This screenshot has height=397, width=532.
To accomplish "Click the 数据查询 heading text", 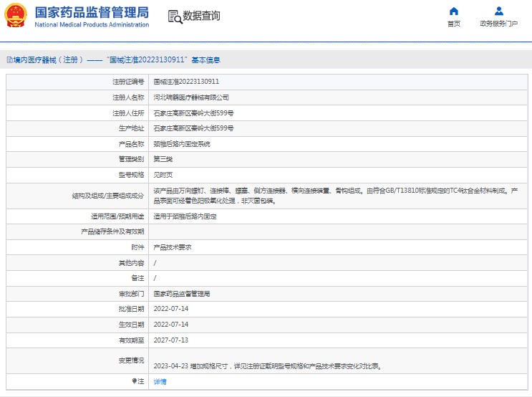I will click(x=201, y=16).
